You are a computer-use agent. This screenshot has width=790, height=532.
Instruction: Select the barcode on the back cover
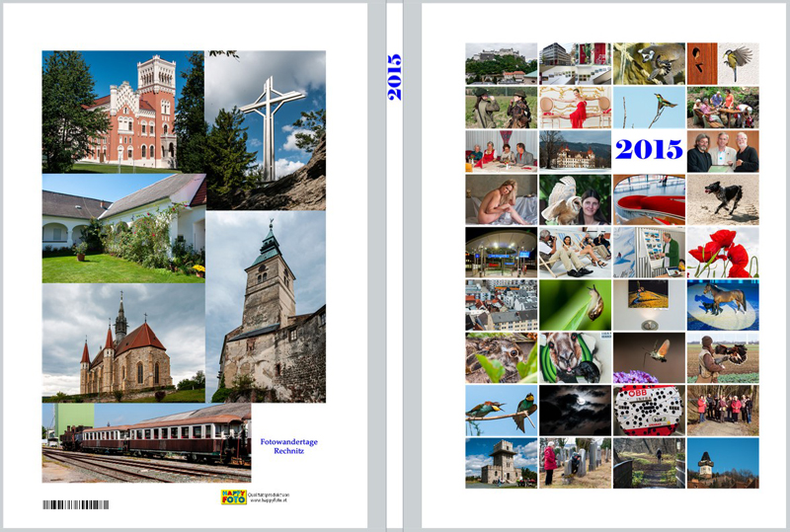tap(76, 504)
